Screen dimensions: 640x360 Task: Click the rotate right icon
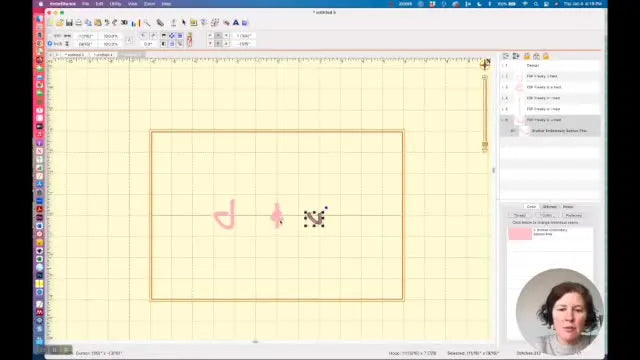153,36
